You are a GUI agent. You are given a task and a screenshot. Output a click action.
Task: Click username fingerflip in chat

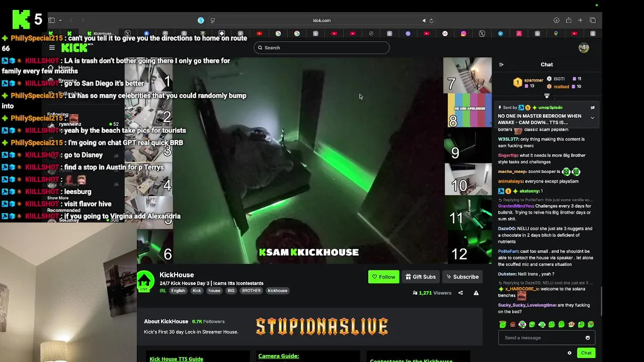508,155
